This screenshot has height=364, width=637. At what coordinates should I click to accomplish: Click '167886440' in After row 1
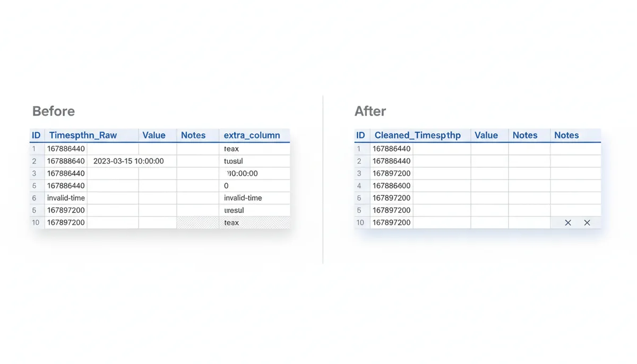pos(391,149)
